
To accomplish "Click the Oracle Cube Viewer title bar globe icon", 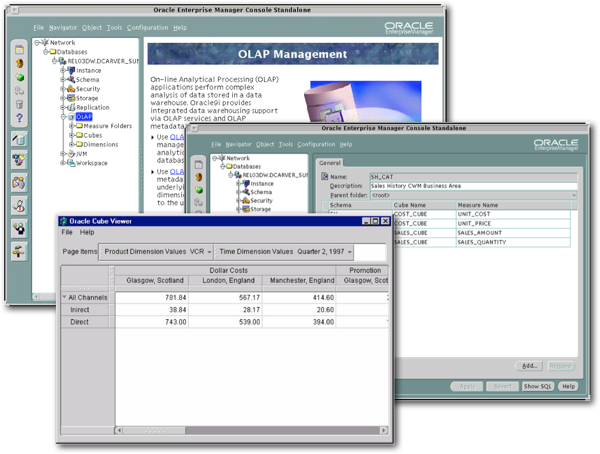I will point(64,221).
